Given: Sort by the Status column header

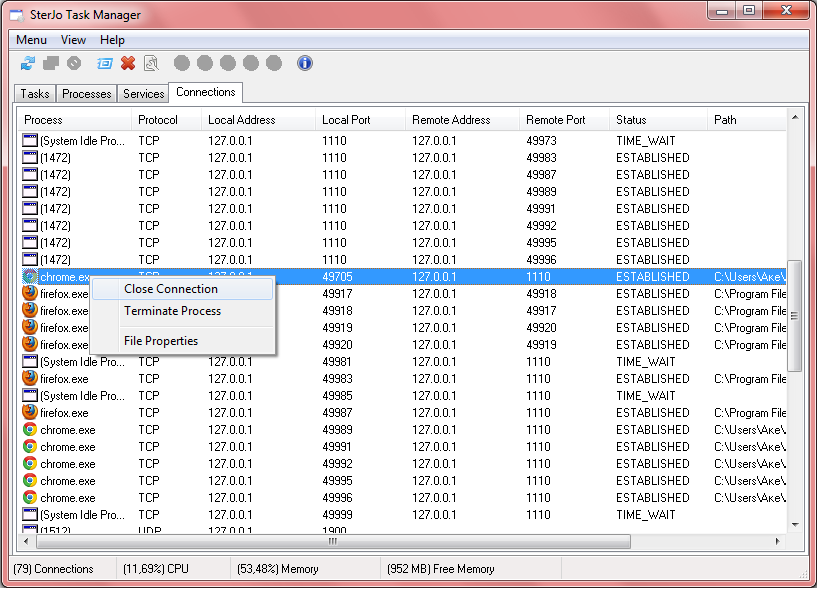Looking at the screenshot, I should tap(631, 120).
